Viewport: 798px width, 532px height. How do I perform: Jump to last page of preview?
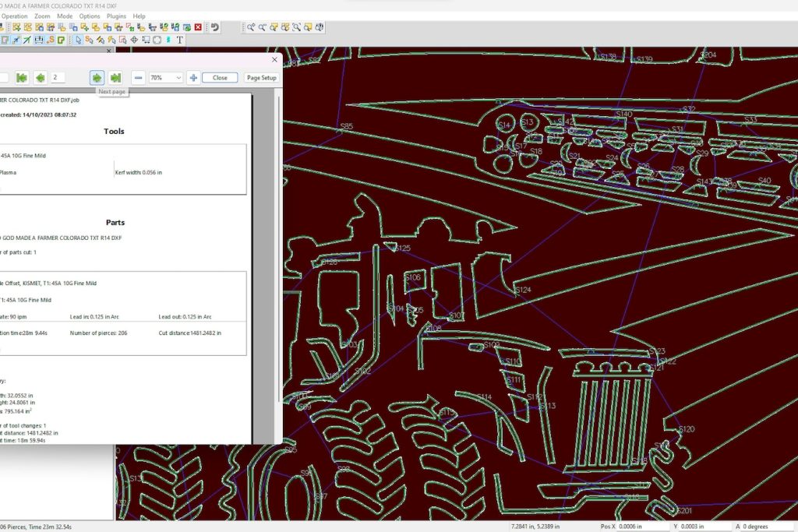[x=115, y=77]
